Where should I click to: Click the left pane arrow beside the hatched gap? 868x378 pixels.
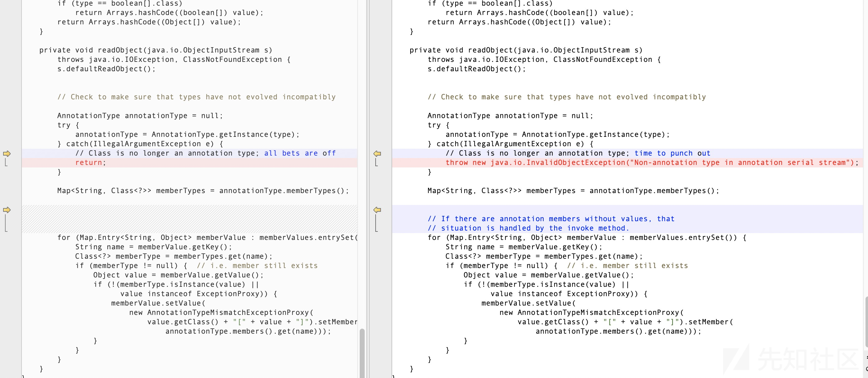(7, 210)
